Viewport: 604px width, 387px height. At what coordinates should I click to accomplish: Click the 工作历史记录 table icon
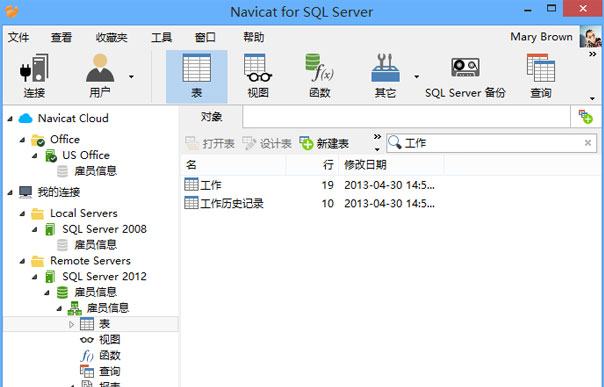191,203
